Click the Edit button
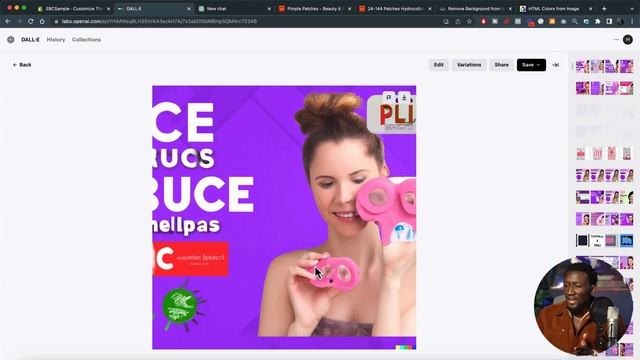640x360 pixels. (438, 65)
